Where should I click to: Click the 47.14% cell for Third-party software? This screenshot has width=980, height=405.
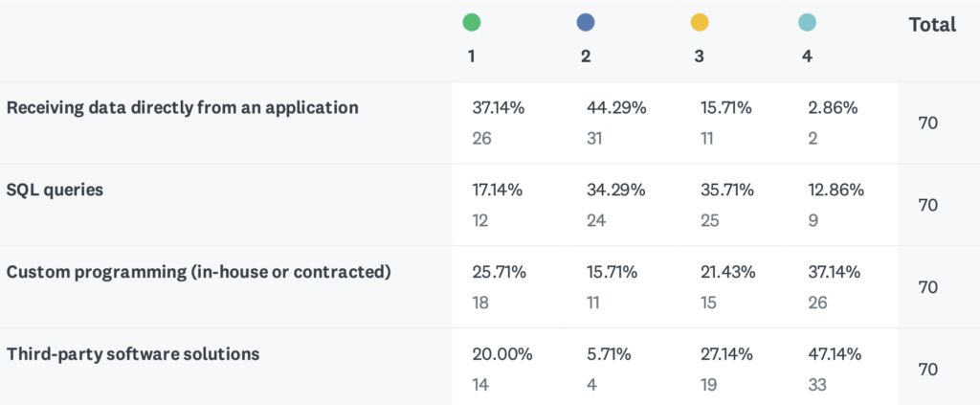(x=836, y=354)
